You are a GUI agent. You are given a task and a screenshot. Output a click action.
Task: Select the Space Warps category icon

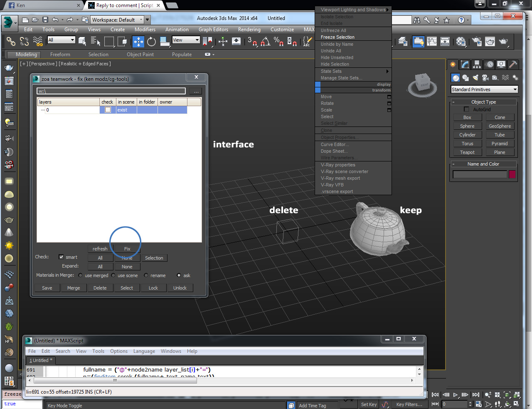pos(505,78)
